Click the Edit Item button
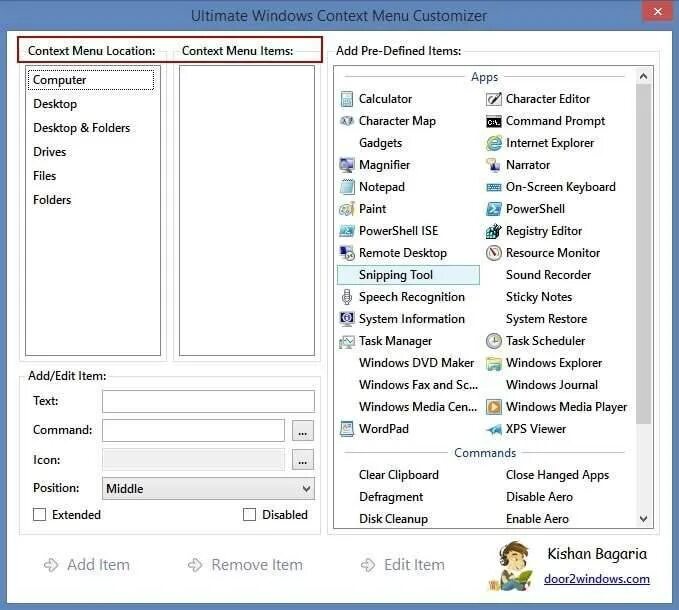Image resolution: width=679 pixels, height=610 pixels. click(403, 565)
